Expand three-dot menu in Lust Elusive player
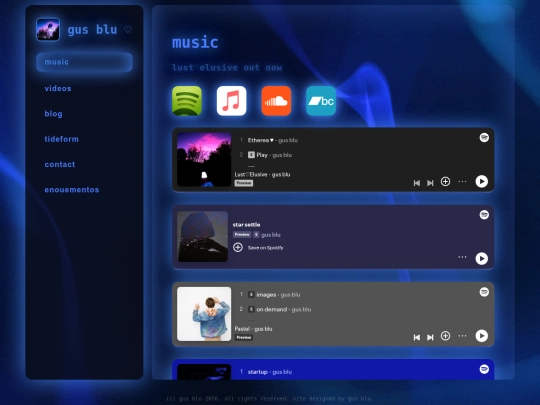Screen dimensions: 540x405 [x=462, y=181]
